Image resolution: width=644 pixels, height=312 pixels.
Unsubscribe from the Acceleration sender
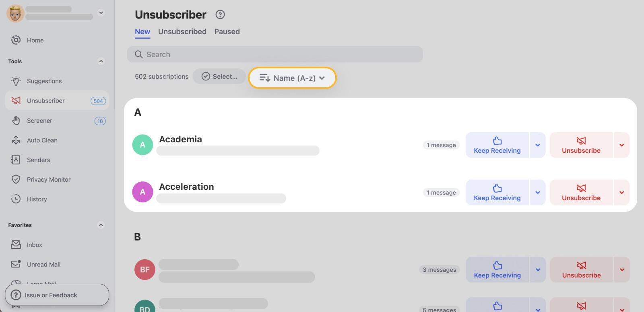[580, 192]
